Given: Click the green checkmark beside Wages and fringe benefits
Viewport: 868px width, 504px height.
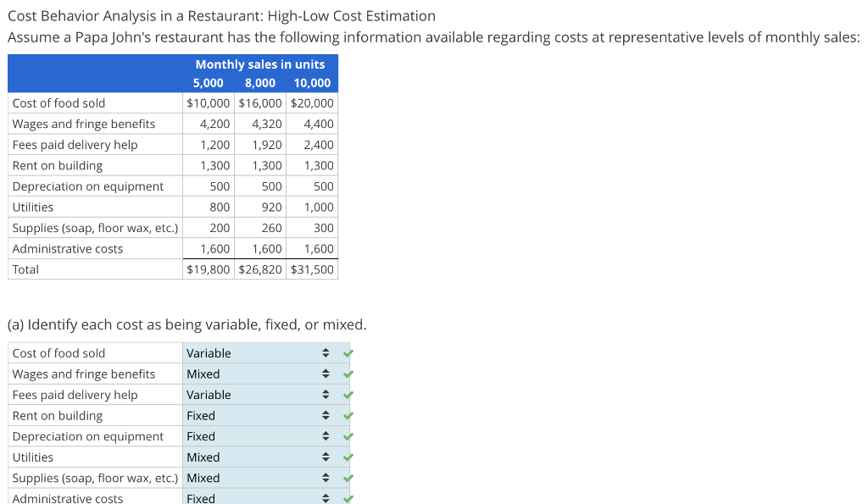Looking at the screenshot, I should click(x=348, y=374).
